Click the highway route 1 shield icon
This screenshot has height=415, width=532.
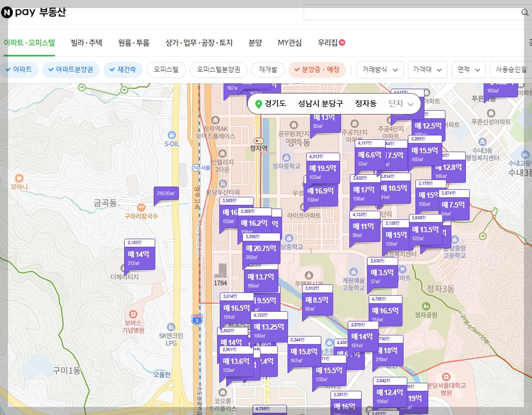tap(197, 320)
